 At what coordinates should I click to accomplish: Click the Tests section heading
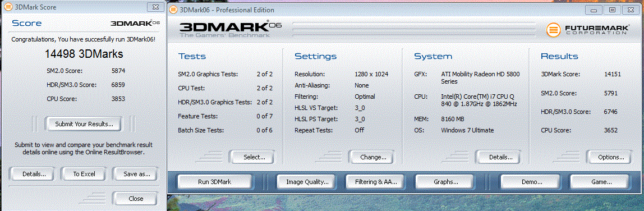(192, 56)
